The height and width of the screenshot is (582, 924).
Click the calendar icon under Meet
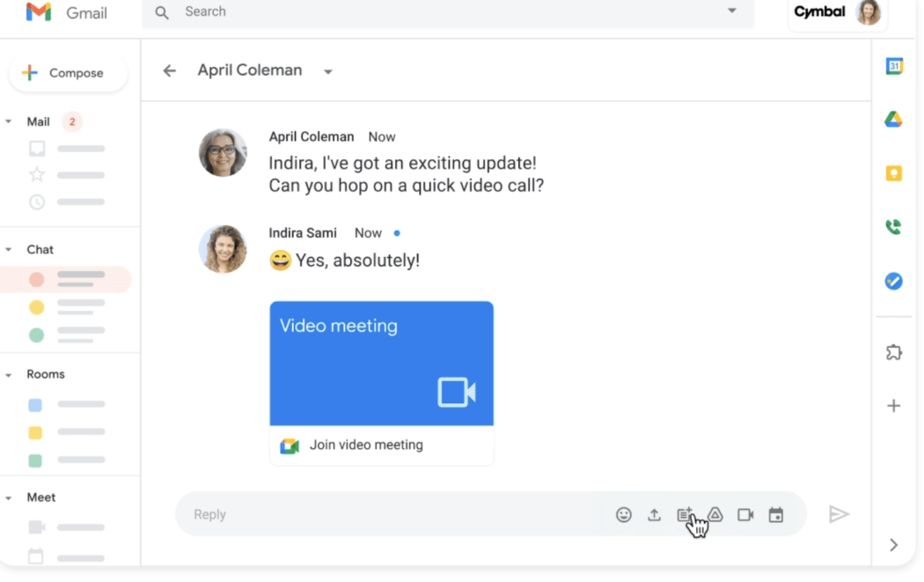coord(36,556)
